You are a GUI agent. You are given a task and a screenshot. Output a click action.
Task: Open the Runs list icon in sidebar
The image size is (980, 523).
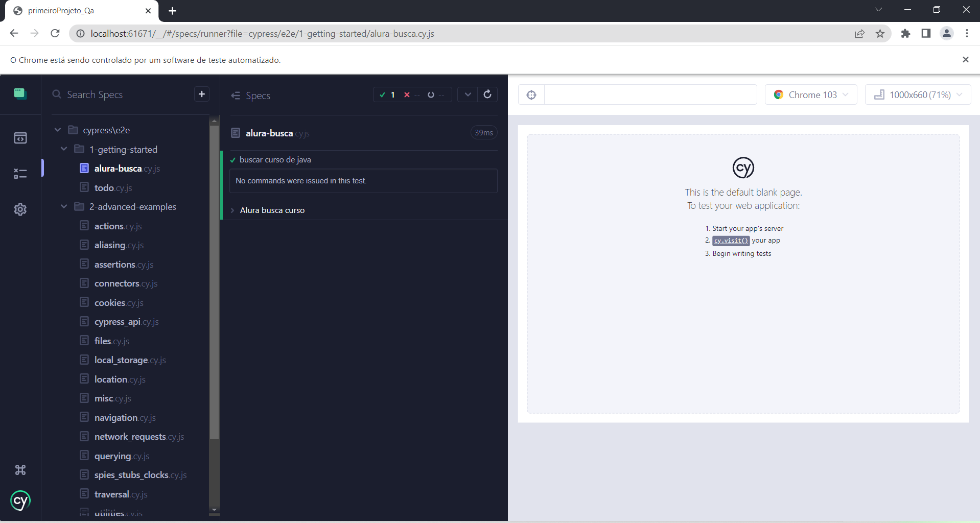20,174
